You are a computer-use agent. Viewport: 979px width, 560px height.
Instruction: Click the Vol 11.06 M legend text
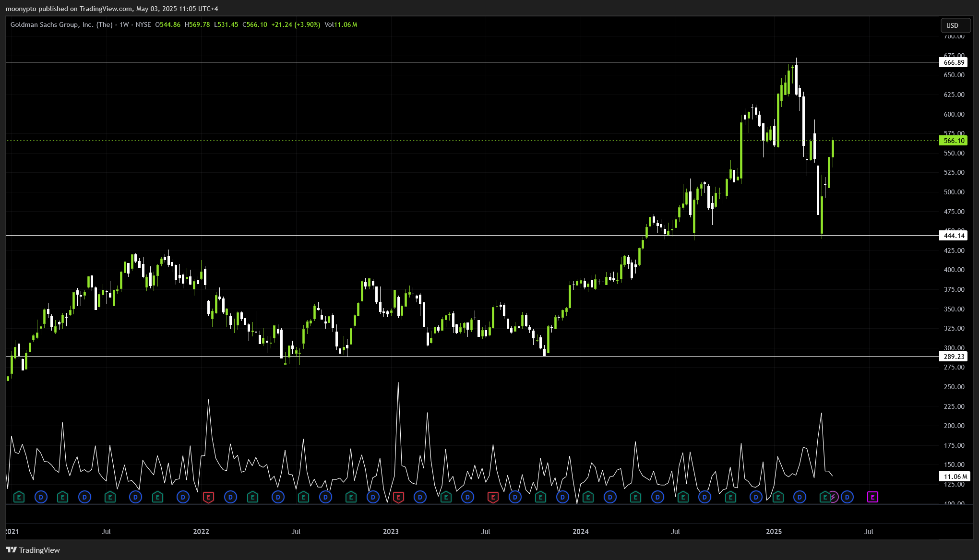(341, 24)
